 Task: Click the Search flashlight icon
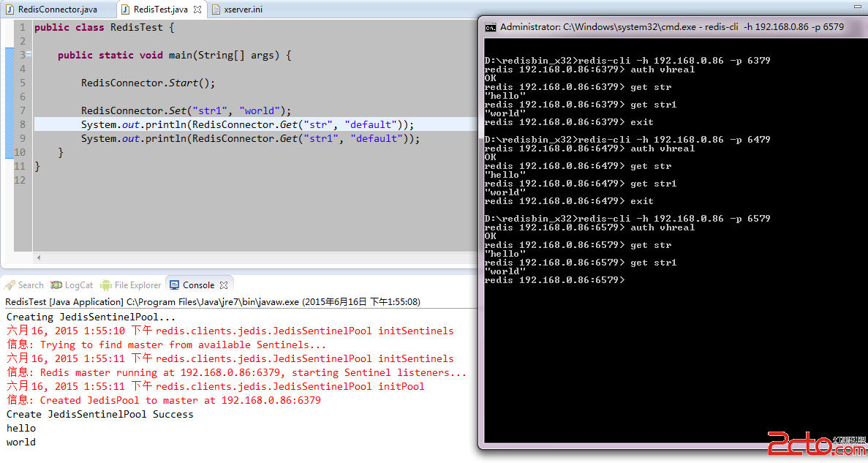[x=10, y=285]
